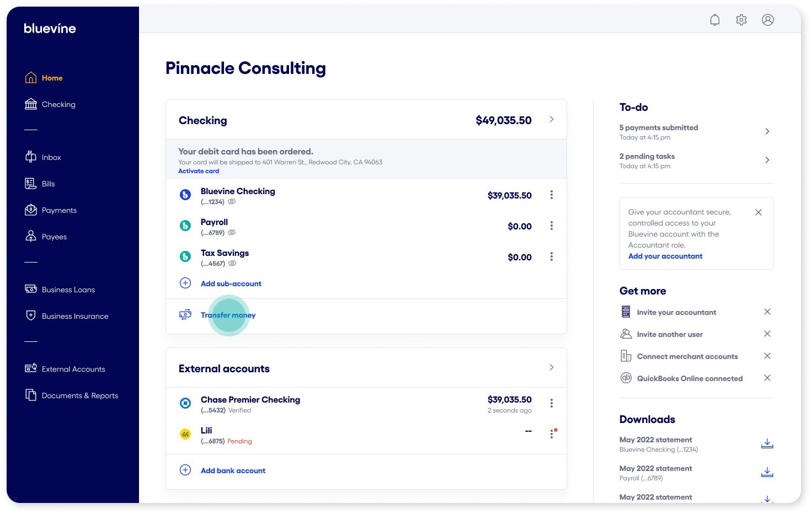Navigate to Home in the sidebar

[53, 77]
